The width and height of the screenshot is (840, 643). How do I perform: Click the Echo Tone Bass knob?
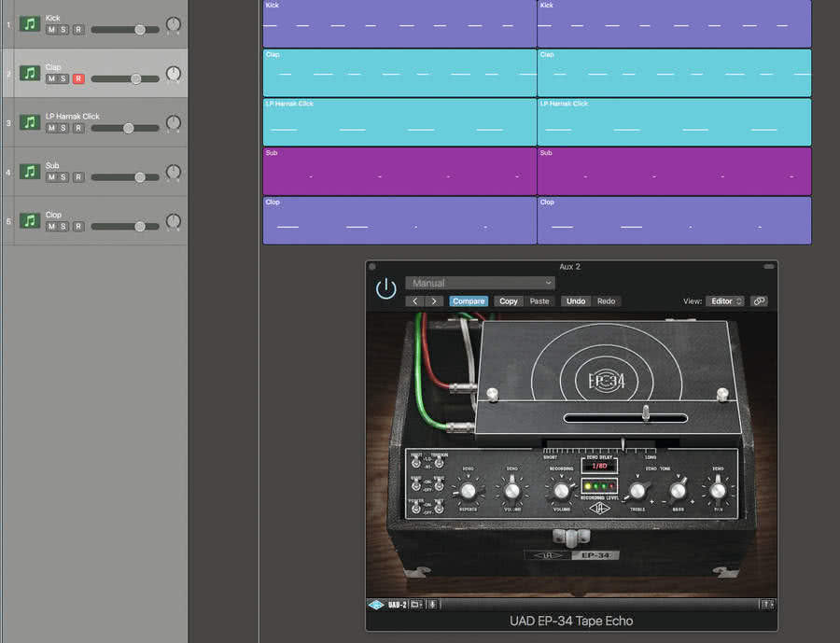pyautogui.click(x=678, y=490)
